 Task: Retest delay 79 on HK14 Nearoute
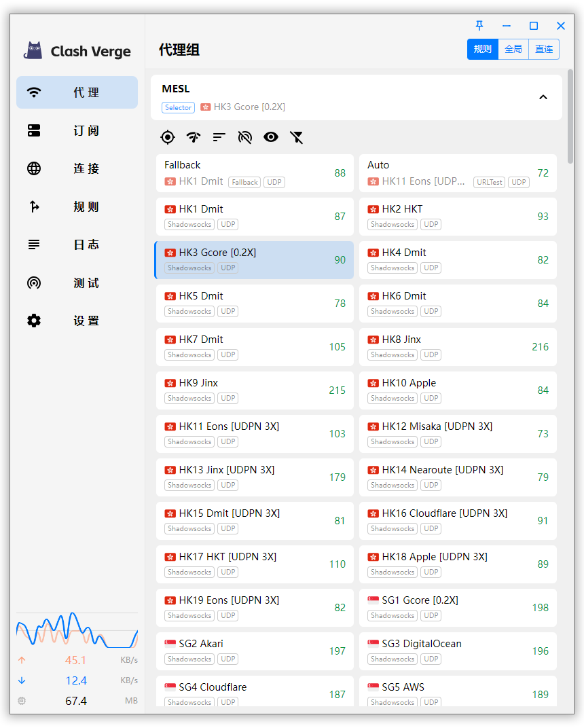pos(543,477)
